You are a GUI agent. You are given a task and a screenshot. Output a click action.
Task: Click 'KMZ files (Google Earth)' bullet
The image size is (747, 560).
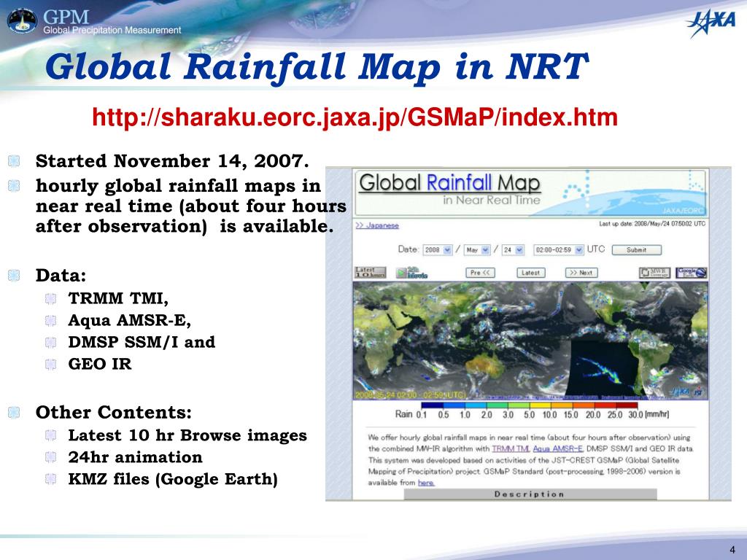coord(173,479)
